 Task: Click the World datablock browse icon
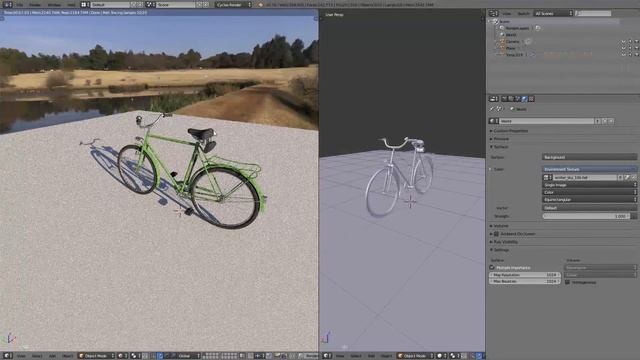(493, 121)
